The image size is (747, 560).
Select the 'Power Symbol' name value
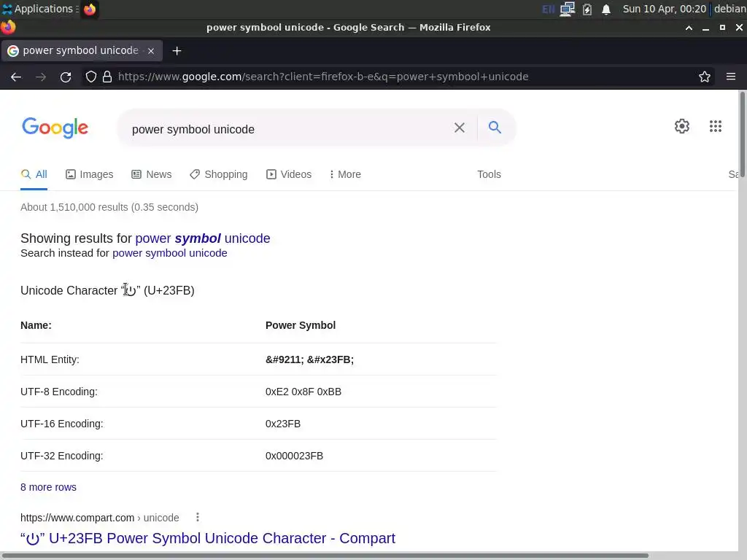[300, 325]
